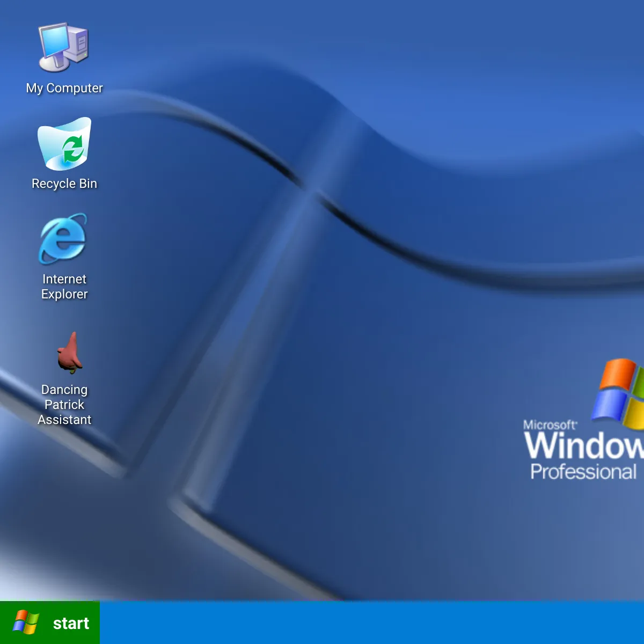This screenshot has width=644, height=644.
Task: Click the Windows flag logo on Start button
Action: coord(26,623)
